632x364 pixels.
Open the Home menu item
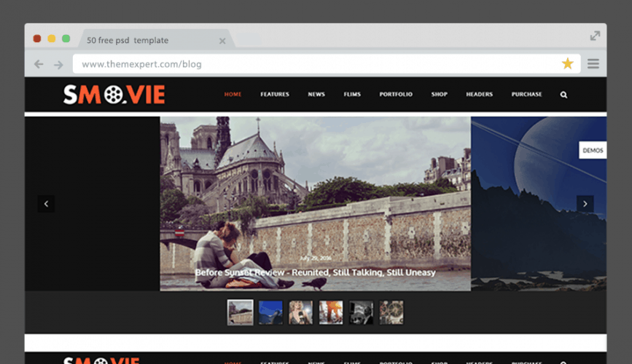tap(233, 95)
